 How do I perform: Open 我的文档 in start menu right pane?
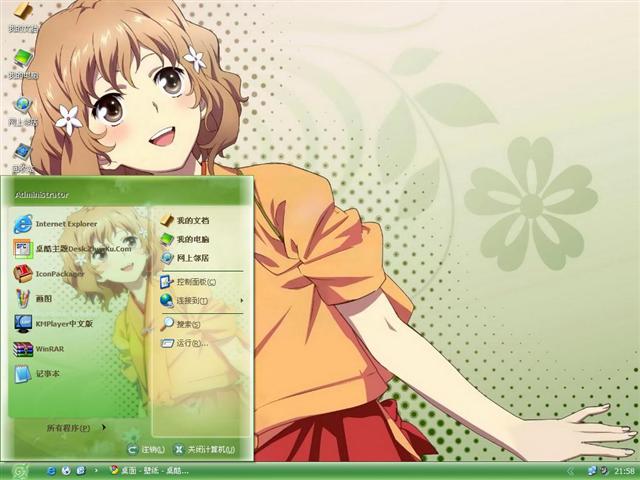184,220
